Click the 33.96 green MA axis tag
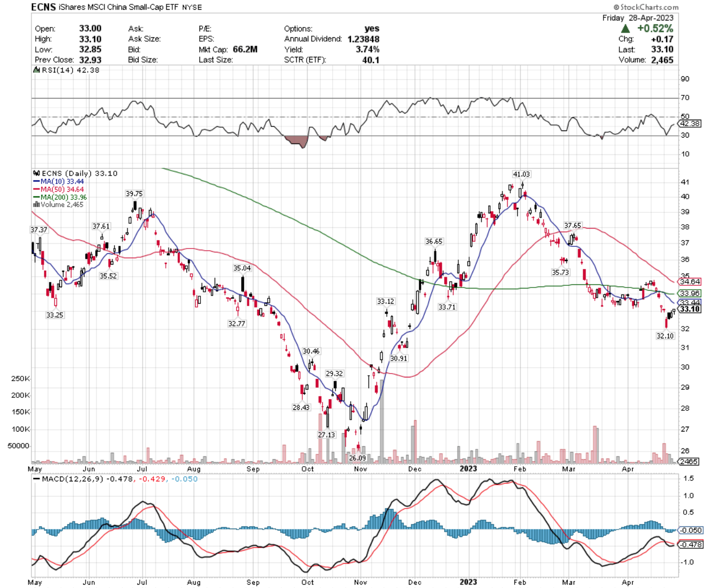The width and height of the screenshot is (714, 588). [690, 293]
